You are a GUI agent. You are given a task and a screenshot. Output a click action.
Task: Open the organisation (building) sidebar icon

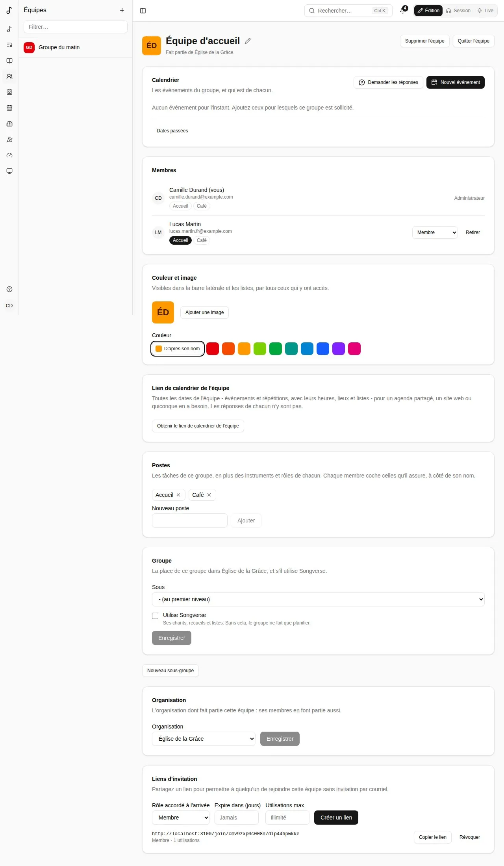(9, 124)
